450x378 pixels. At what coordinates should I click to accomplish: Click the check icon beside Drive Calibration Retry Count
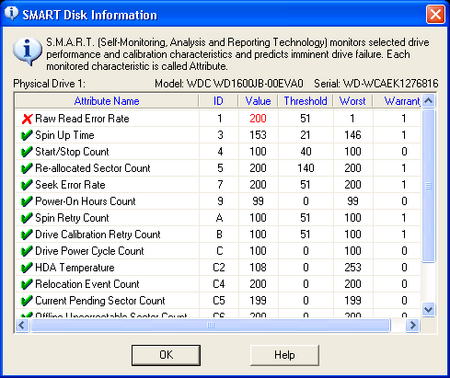coord(27,235)
